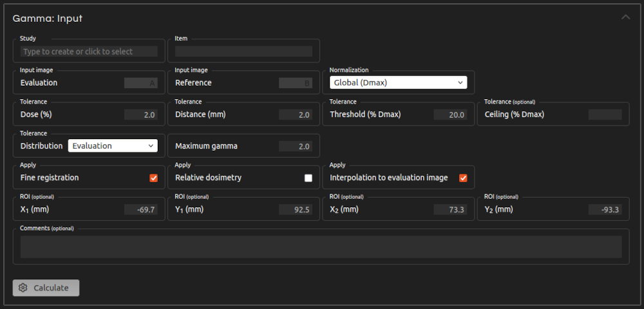
Task: Click the Maximum gamma field
Action: tap(296, 146)
